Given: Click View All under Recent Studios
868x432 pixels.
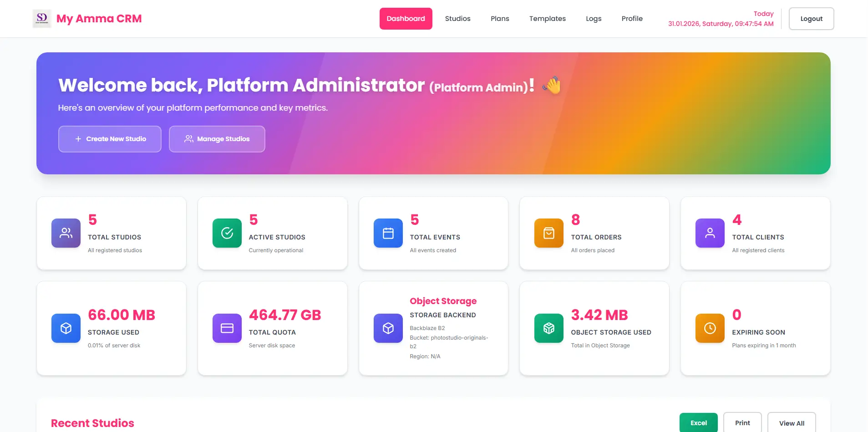Looking at the screenshot, I should pos(792,422).
